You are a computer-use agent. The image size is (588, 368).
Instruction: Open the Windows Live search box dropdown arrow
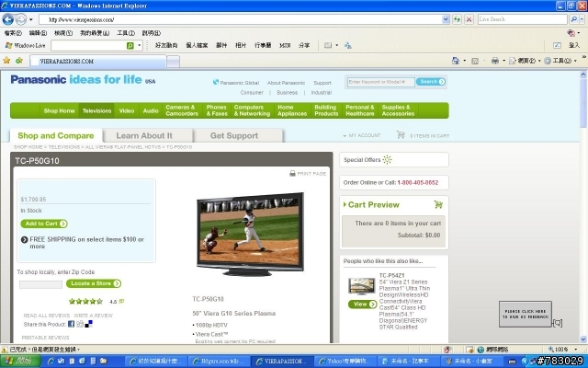click(x=139, y=45)
